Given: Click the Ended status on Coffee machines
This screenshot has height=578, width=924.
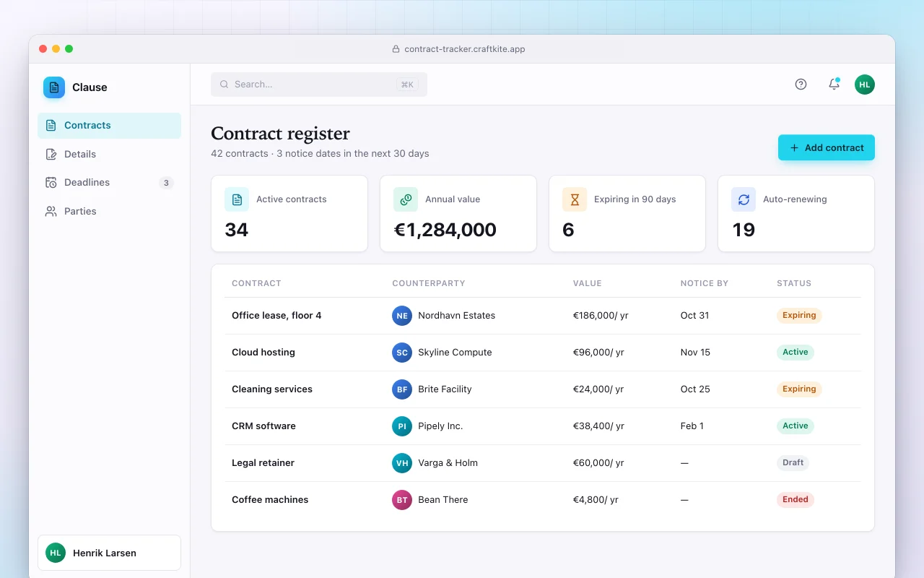Looking at the screenshot, I should click(x=796, y=500).
